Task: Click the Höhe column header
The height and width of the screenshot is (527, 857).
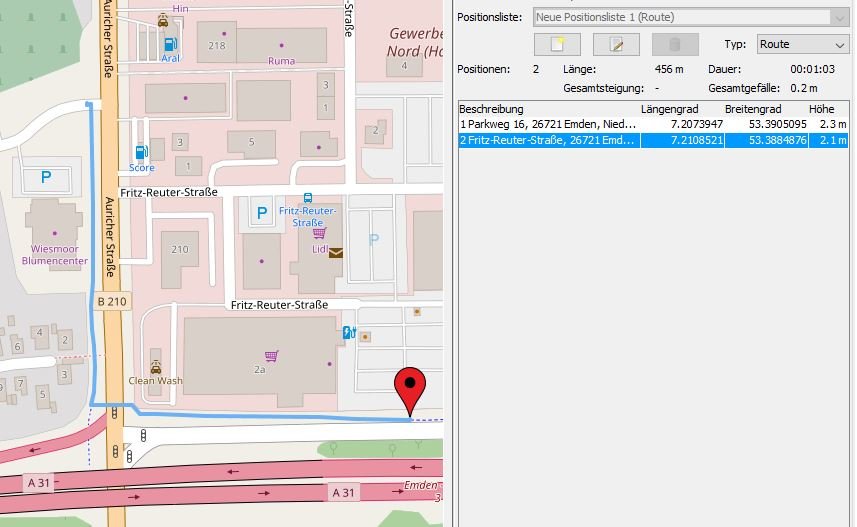Action: tap(821, 109)
